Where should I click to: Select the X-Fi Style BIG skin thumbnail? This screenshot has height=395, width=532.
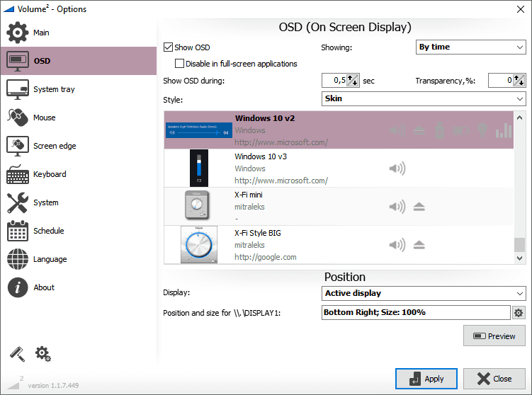click(x=199, y=245)
